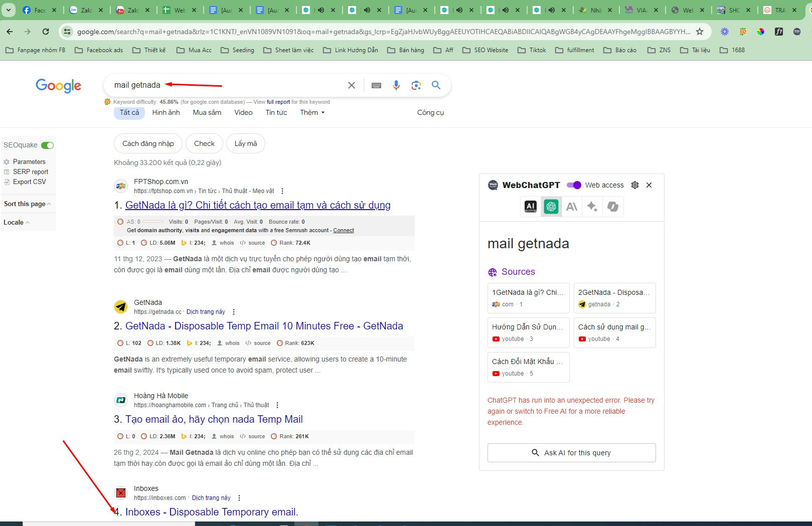The width and height of the screenshot is (812, 526).
Task: Clear the search query with the X icon
Action: (351, 85)
